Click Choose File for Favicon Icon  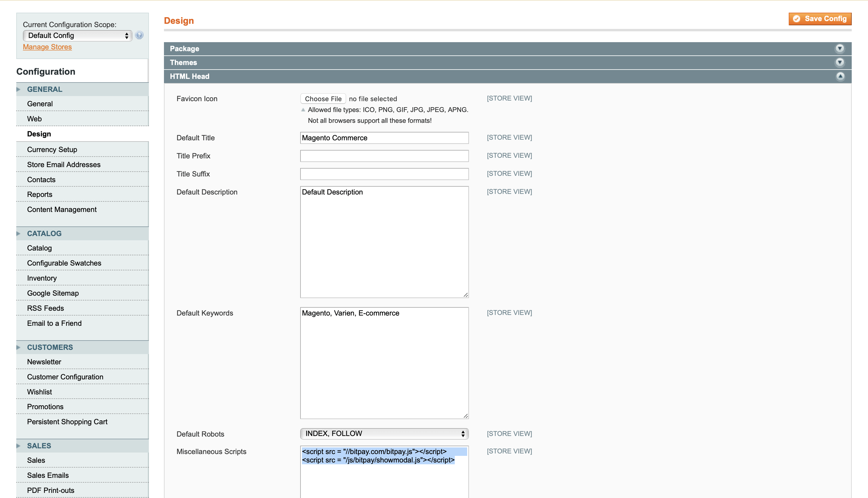pyautogui.click(x=323, y=99)
